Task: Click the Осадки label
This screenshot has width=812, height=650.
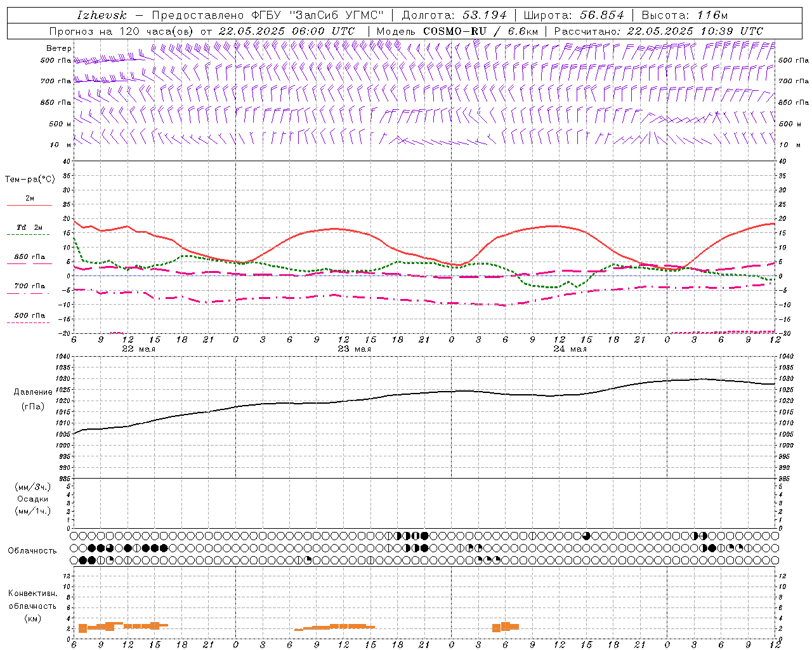Action: pyautogui.click(x=33, y=499)
